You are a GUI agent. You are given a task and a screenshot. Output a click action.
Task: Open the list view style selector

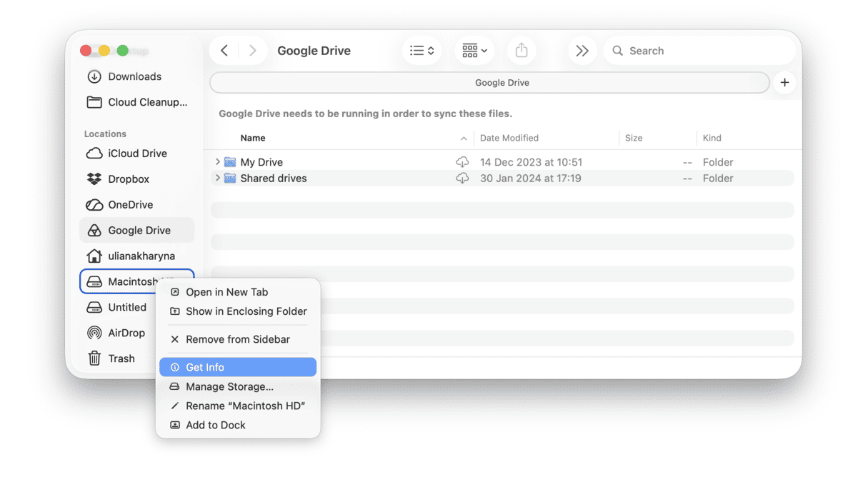tap(422, 51)
